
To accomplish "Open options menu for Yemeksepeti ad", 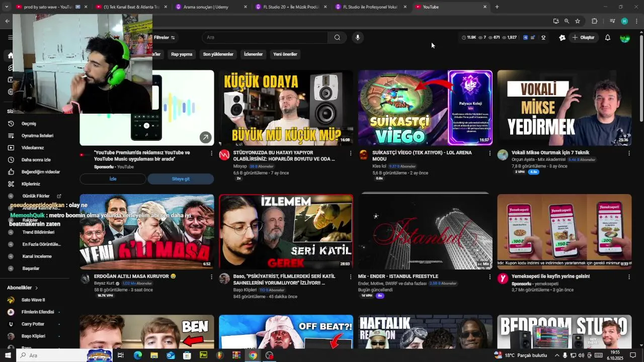I will (629, 277).
